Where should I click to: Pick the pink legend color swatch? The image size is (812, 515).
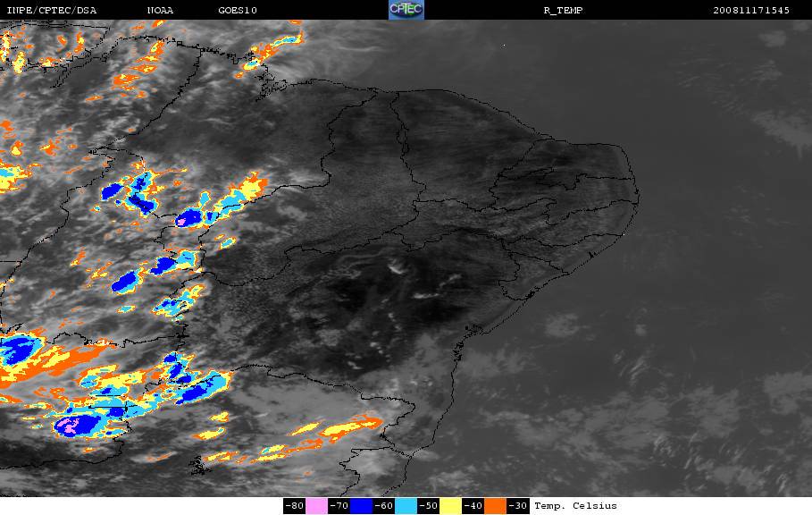[316, 506]
